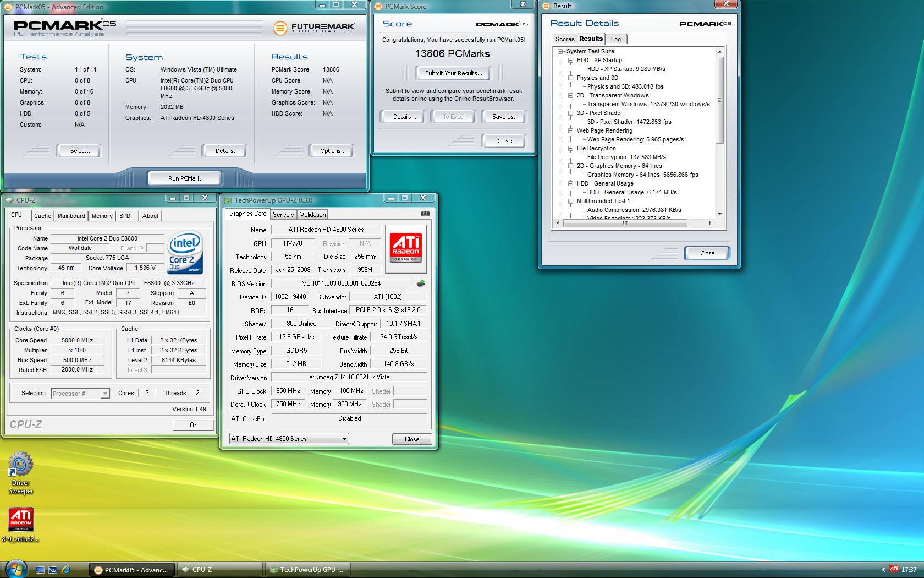Collapse the 2D - Transparent Windows node
The width and height of the screenshot is (924, 578).
[x=571, y=95]
